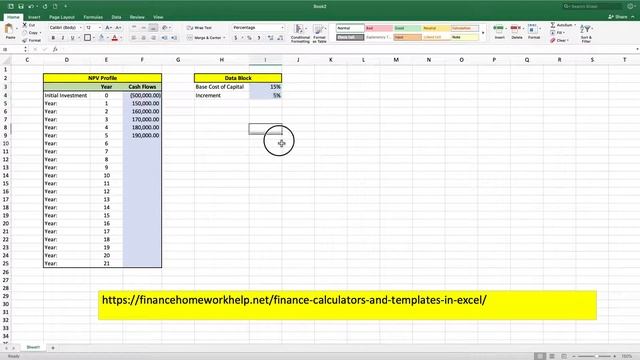Click the Paste clipboard icon
The image size is (640, 360).
9,29
